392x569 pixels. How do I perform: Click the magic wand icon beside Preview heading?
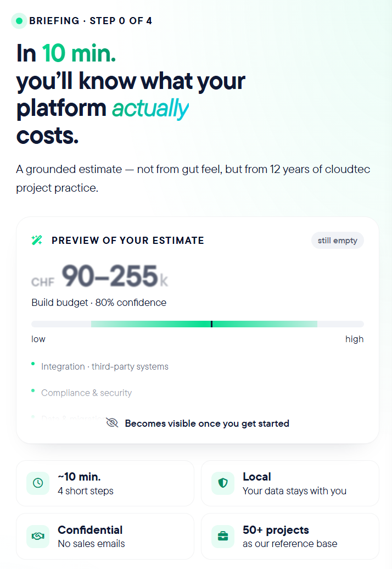pos(37,240)
